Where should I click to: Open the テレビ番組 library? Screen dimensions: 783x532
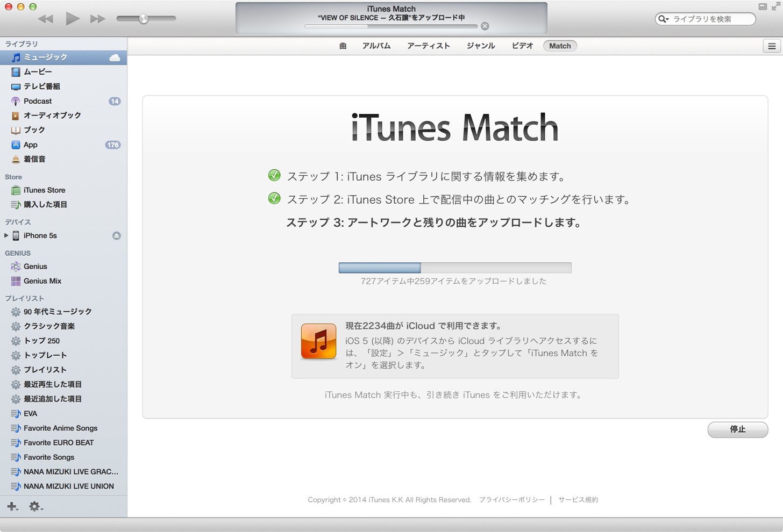coord(63,87)
